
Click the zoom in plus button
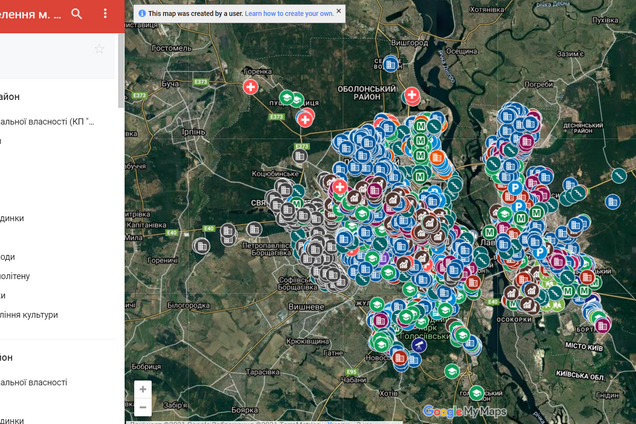[143, 389]
